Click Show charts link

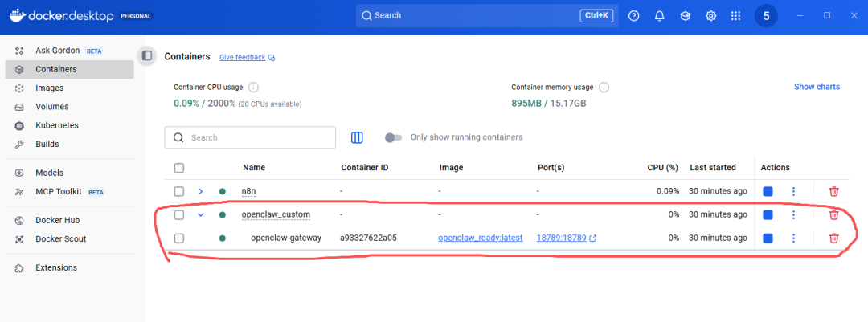click(817, 87)
